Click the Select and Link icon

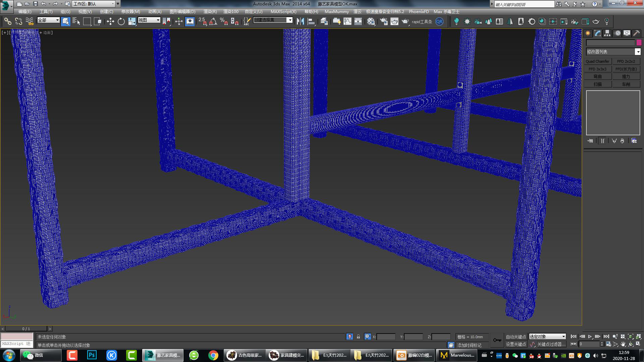[8, 21]
